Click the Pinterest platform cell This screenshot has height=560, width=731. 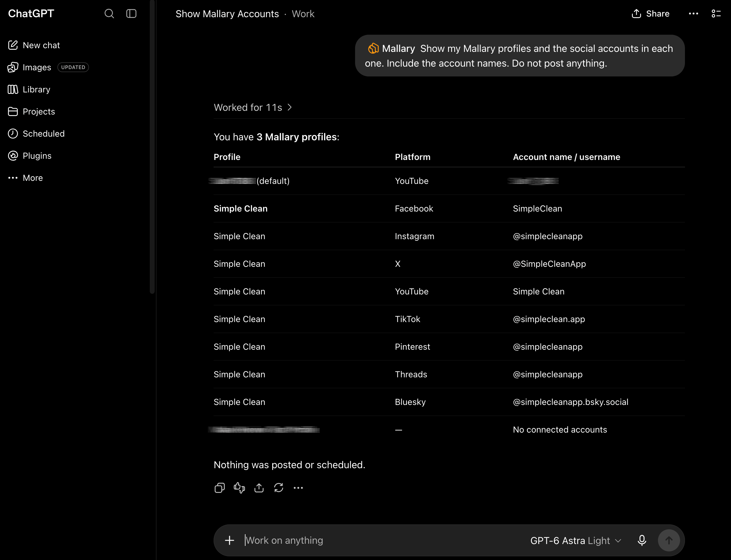tap(412, 347)
